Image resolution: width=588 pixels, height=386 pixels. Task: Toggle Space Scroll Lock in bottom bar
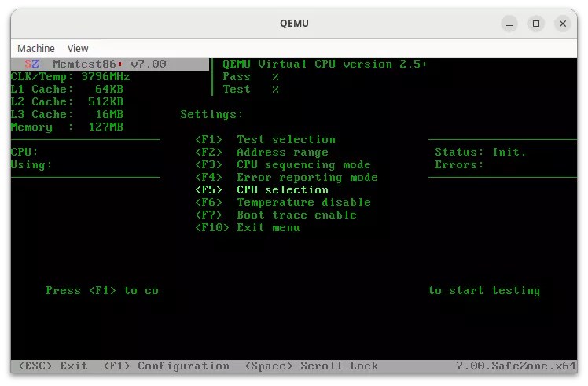(311, 366)
